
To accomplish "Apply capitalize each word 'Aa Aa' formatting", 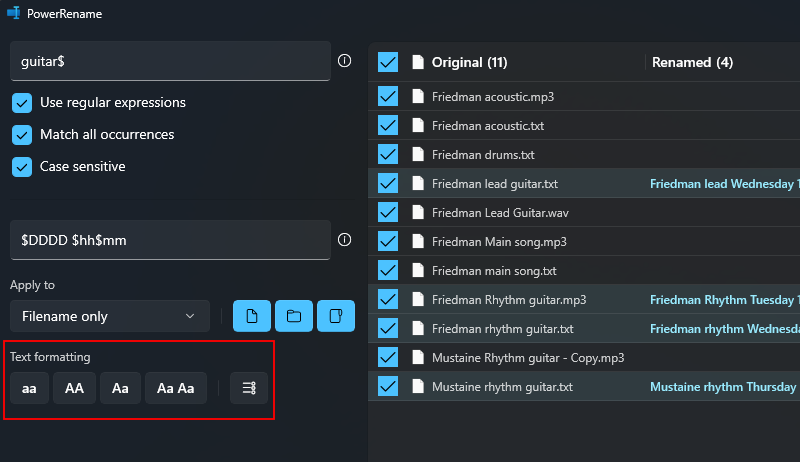I will (176, 388).
